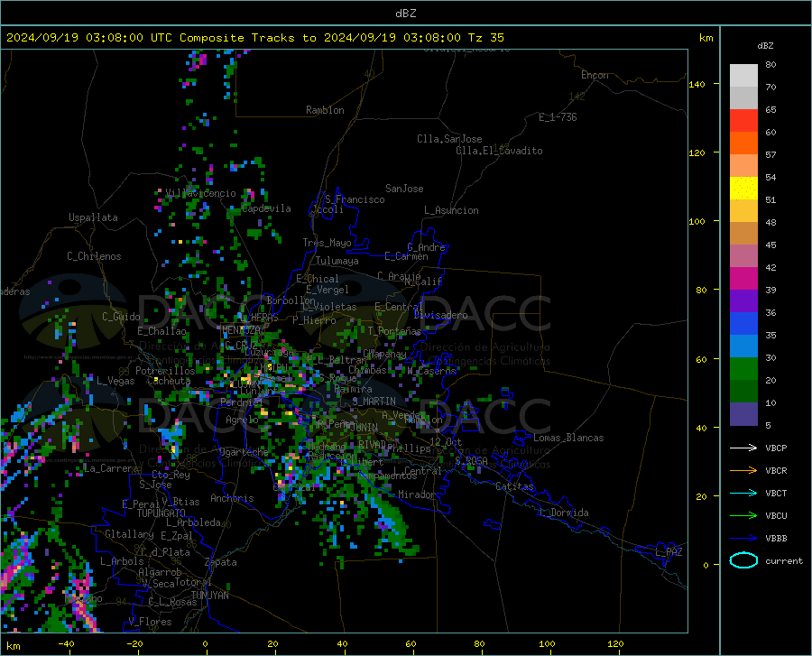Click the green VBCU arrow in legend

[x=743, y=515]
